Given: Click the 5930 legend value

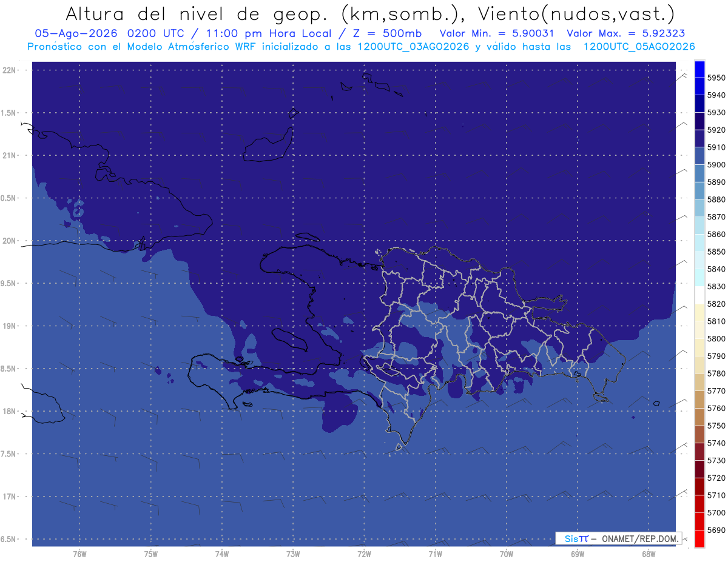Looking at the screenshot, I should [x=716, y=112].
